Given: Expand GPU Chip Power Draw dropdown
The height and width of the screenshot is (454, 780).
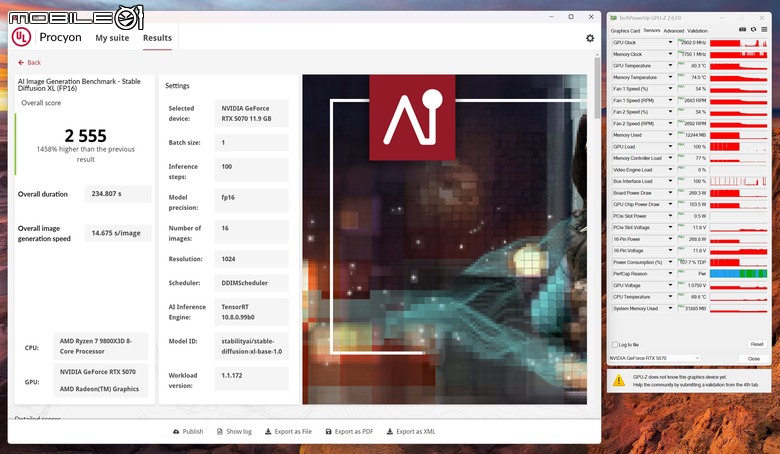Looking at the screenshot, I should point(670,204).
